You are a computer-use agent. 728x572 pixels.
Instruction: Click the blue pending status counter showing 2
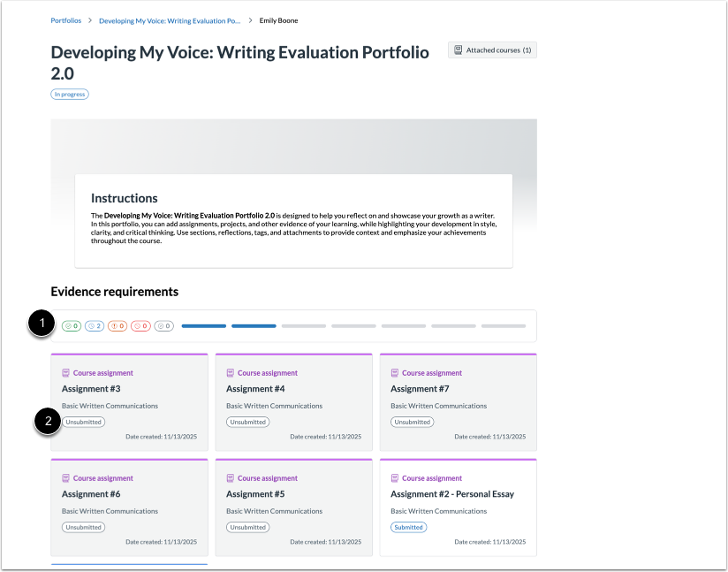pyautogui.click(x=93, y=325)
